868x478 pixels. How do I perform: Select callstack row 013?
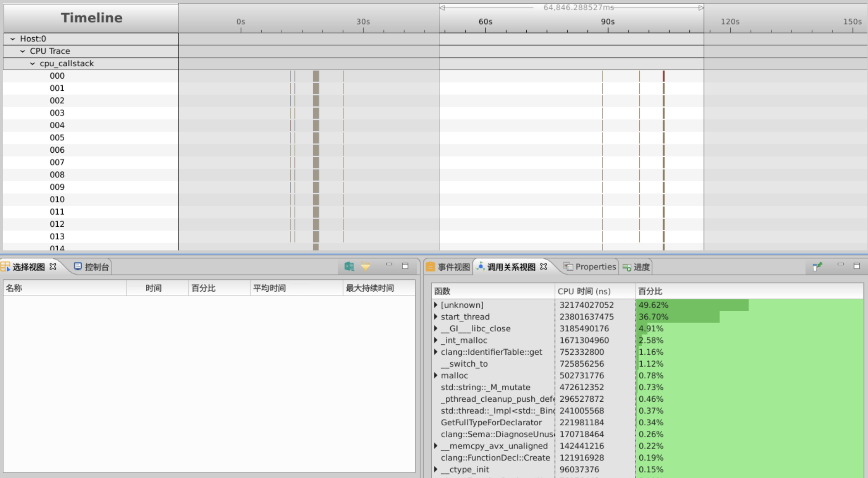click(x=57, y=236)
